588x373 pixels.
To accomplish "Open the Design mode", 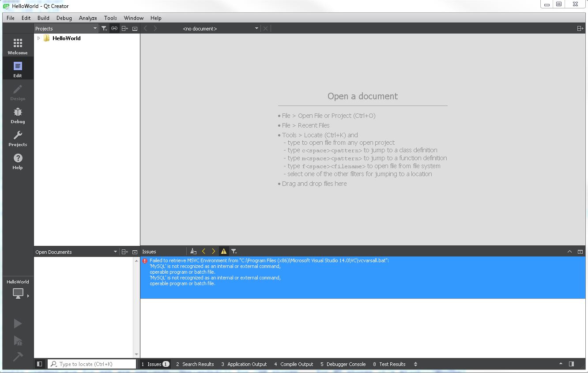I will pos(18,92).
